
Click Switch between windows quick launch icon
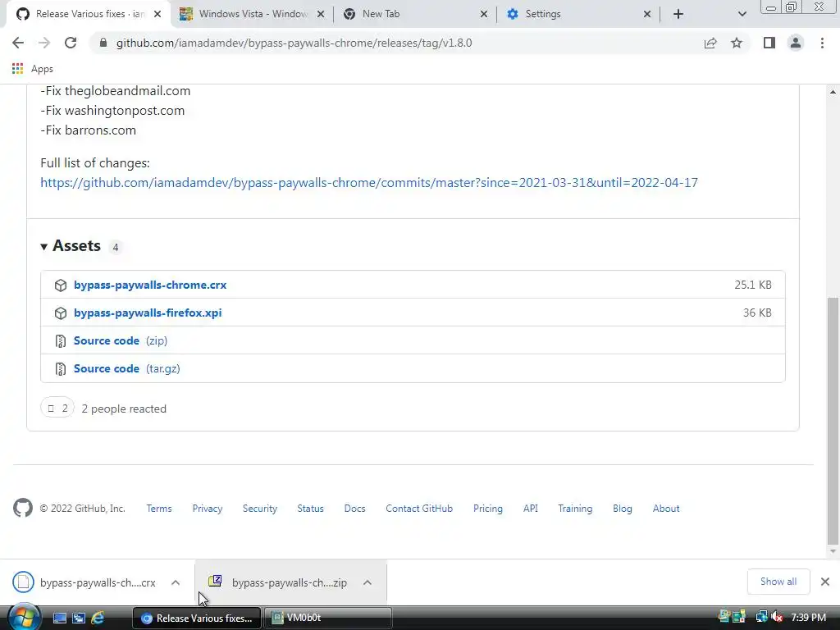79,618
